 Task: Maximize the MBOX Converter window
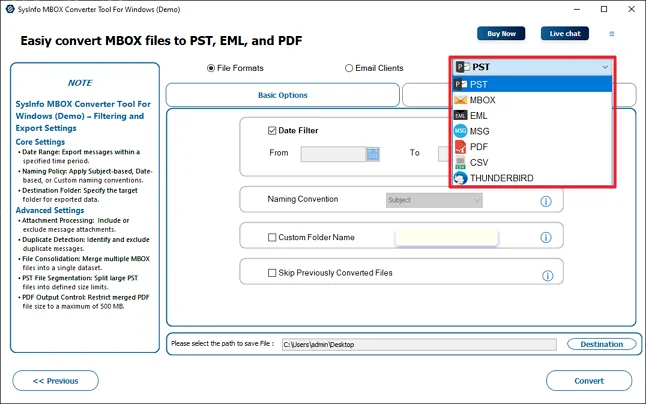click(604, 9)
